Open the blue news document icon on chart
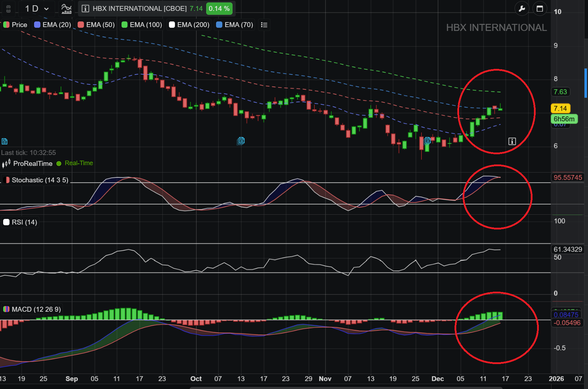Screen dimensions: 588x389 (241, 141)
